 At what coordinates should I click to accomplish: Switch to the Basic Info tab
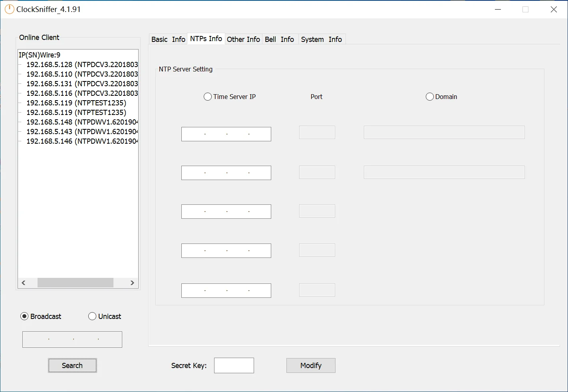168,39
